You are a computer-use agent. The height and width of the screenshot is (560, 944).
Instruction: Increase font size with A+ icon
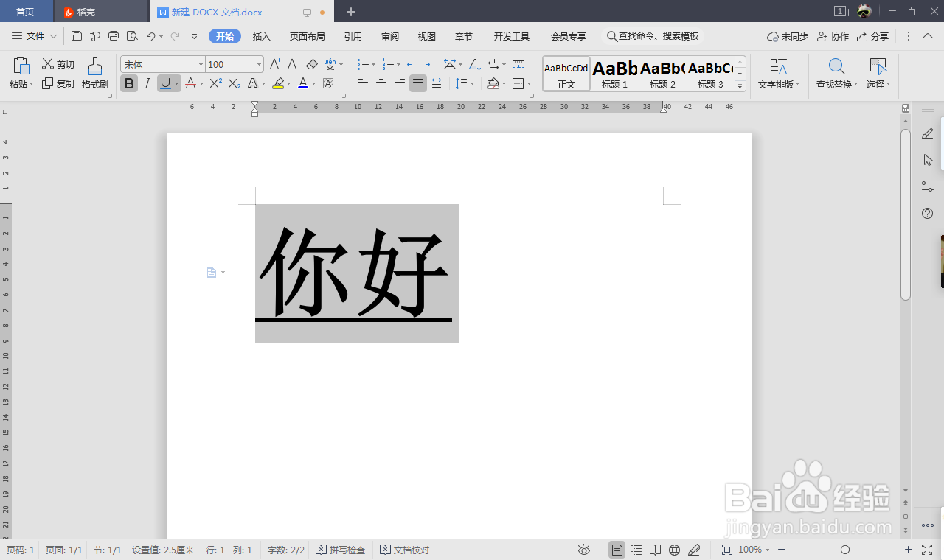[274, 64]
